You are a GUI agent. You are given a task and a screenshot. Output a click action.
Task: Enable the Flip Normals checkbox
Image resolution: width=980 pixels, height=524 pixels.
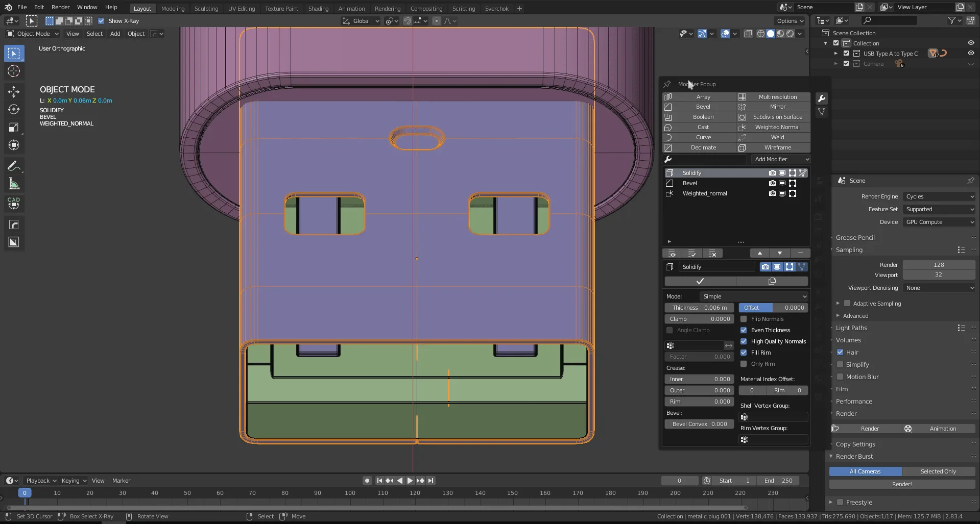[744, 319]
